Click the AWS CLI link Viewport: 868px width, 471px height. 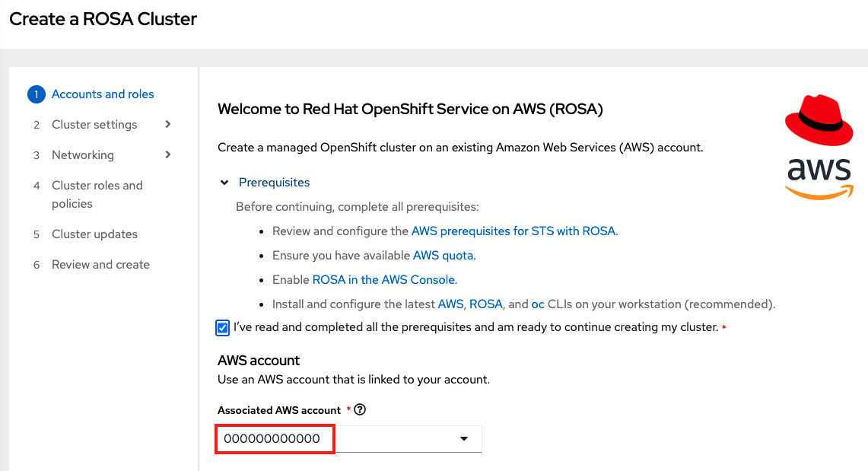[450, 304]
